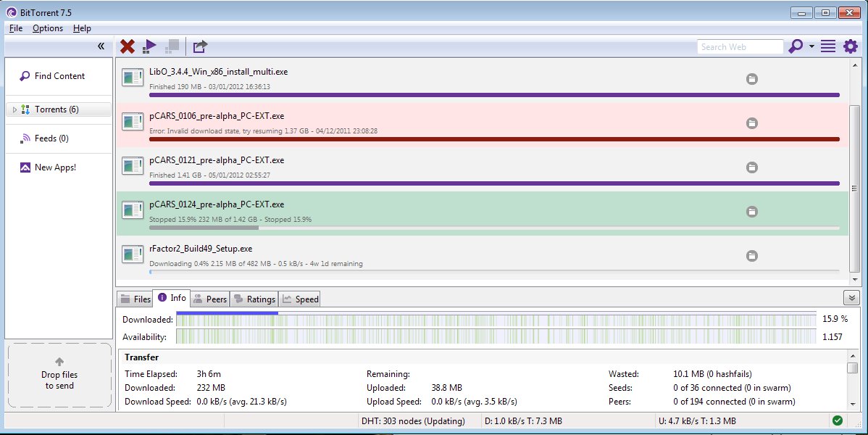Expand the Torrents tree triangle
868x435 pixels.
14,109
